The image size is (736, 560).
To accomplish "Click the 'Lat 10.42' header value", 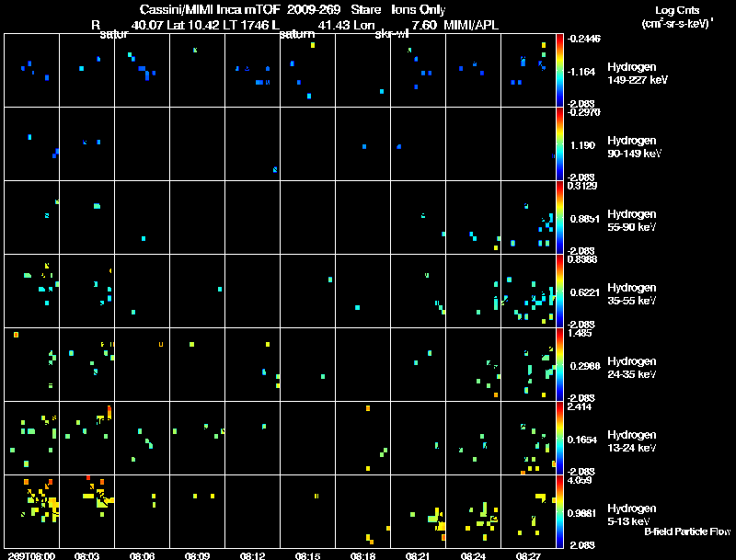I will 193,25.
